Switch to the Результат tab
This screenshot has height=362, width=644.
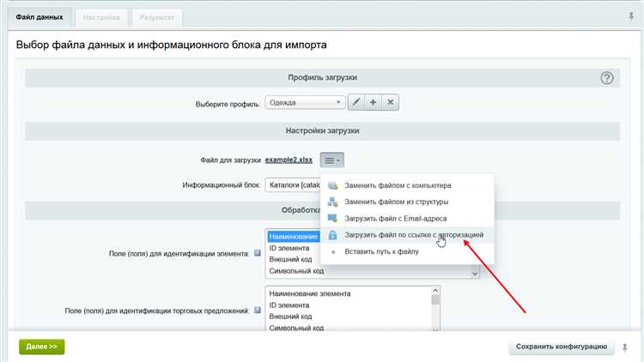click(156, 18)
